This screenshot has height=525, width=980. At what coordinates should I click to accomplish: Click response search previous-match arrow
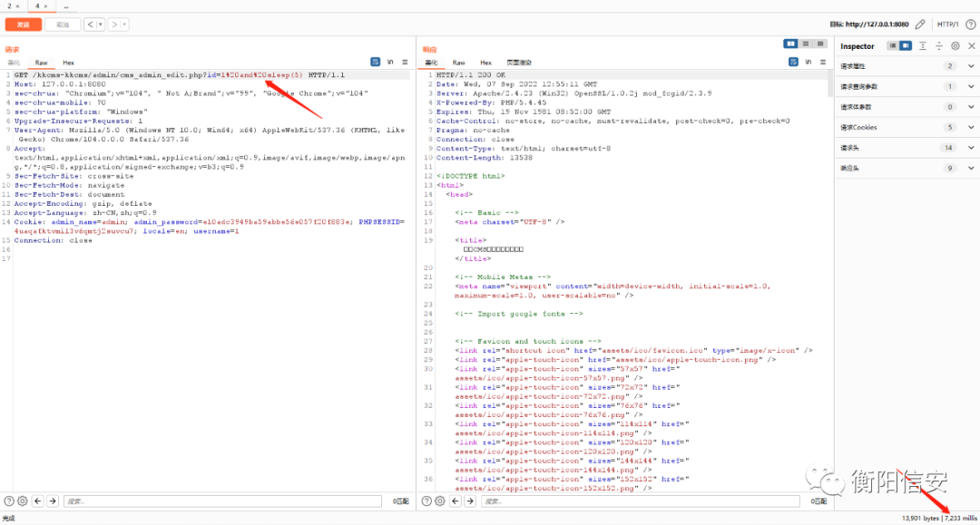coord(455,501)
